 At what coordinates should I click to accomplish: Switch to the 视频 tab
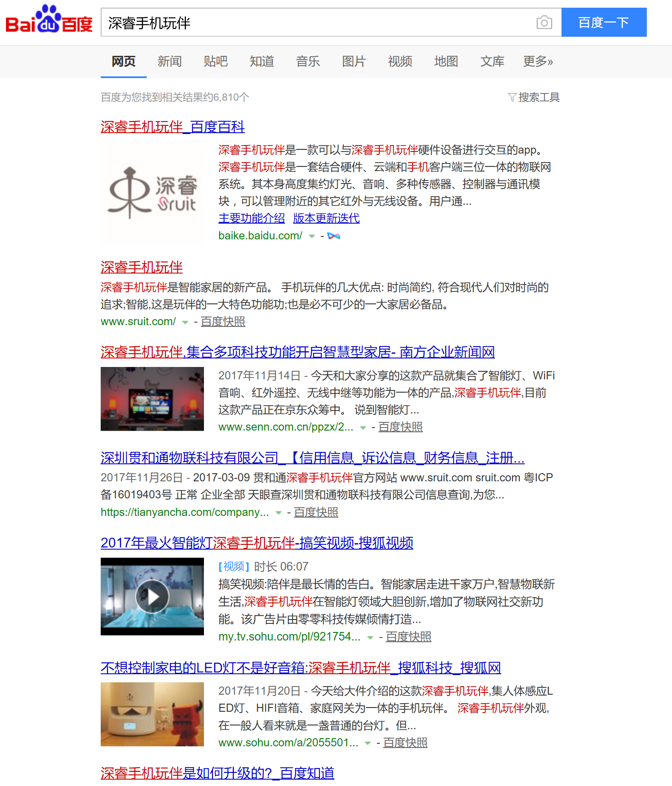(400, 61)
